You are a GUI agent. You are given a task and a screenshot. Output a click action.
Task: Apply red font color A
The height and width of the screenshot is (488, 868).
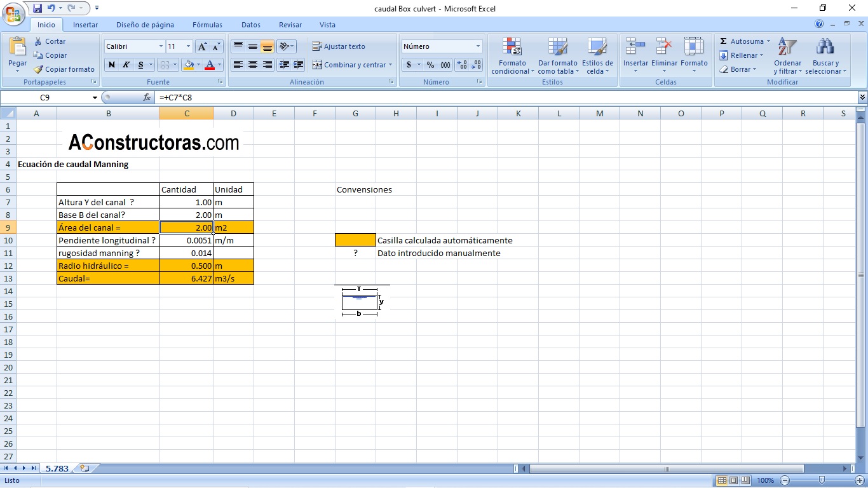point(210,65)
